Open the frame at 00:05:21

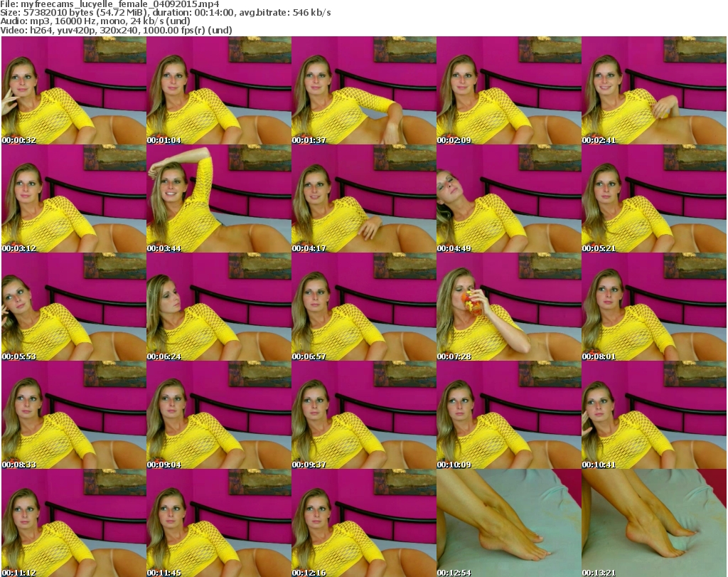click(x=654, y=198)
